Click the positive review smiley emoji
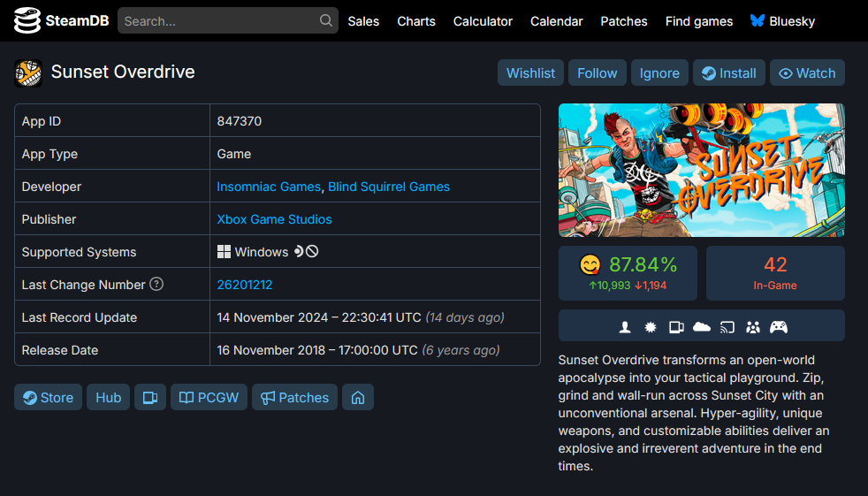The width and height of the screenshot is (868, 496). click(590, 264)
